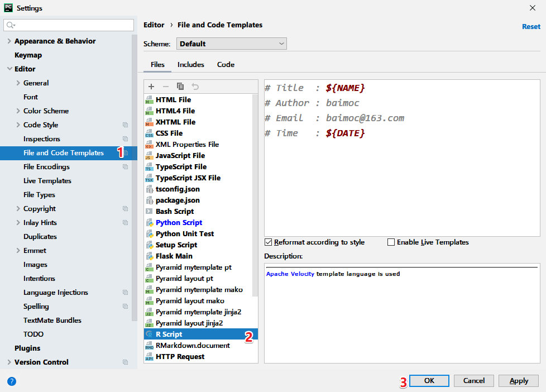Click the Bash Script template icon
Image resolution: width=546 pixels, height=392 pixels.
tap(149, 211)
